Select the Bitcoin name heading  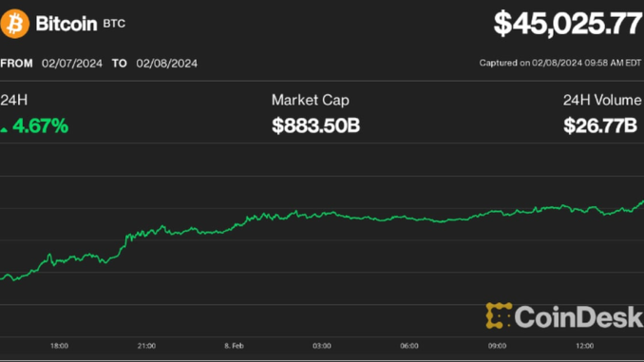click(x=66, y=24)
